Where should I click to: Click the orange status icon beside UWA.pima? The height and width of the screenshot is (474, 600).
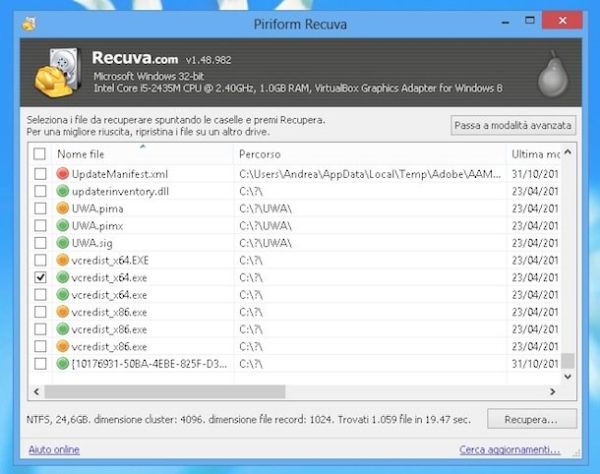click(x=63, y=208)
